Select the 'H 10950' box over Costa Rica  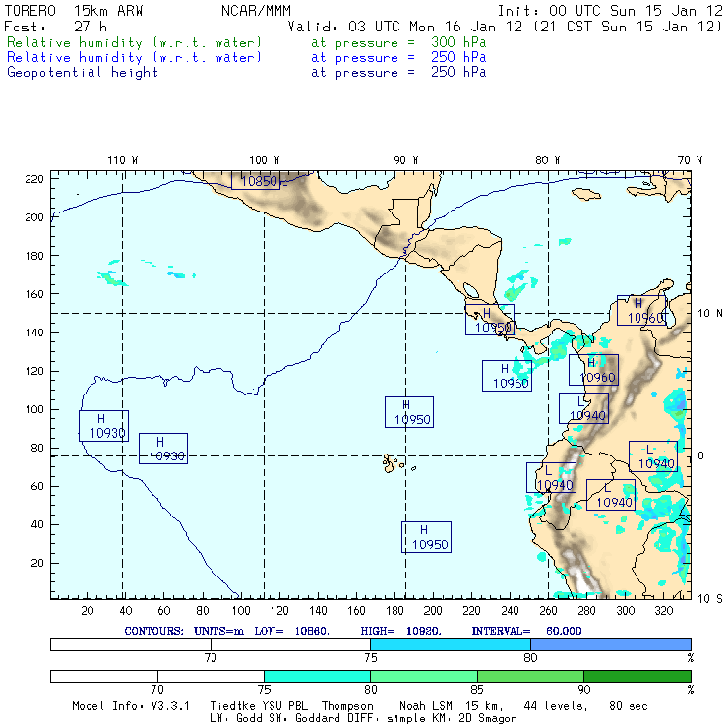(x=490, y=320)
